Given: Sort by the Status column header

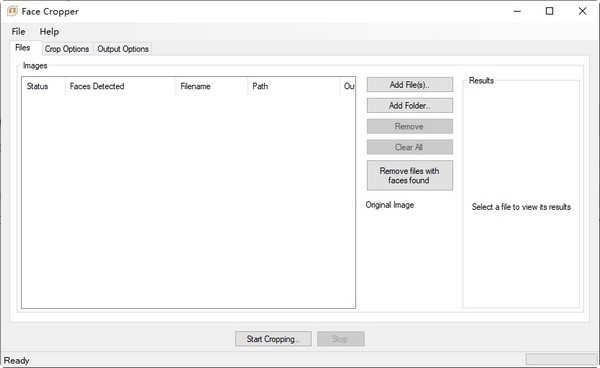Looking at the screenshot, I should [43, 86].
